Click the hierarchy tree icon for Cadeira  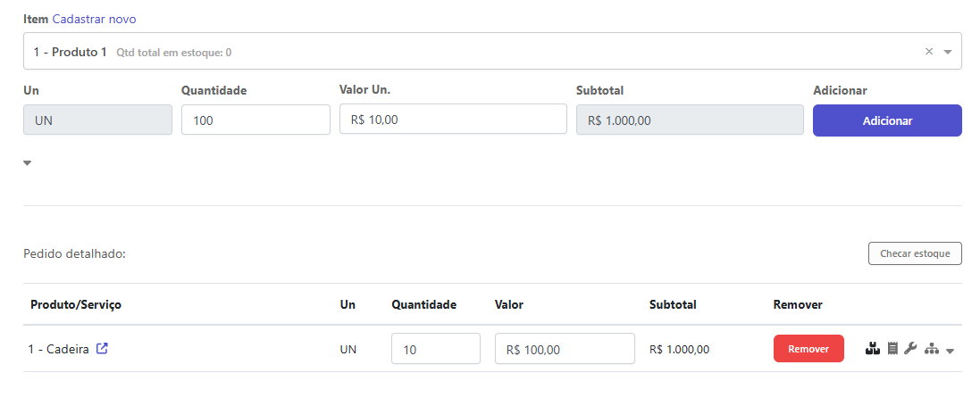[x=932, y=349]
